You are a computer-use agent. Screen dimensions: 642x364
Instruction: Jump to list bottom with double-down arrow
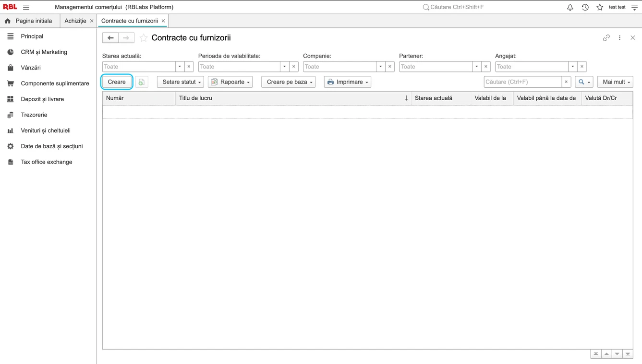click(x=628, y=354)
